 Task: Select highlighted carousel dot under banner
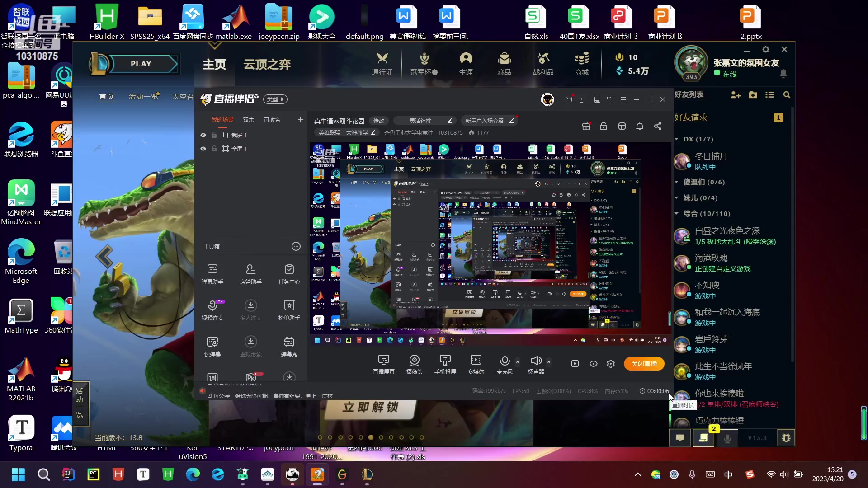[371, 437]
